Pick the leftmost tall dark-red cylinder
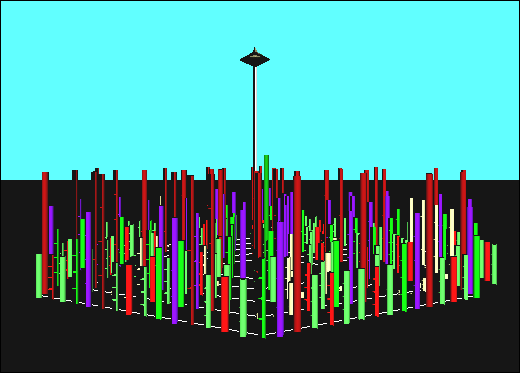The width and height of the screenshot is (520, 373). [45, 233]
